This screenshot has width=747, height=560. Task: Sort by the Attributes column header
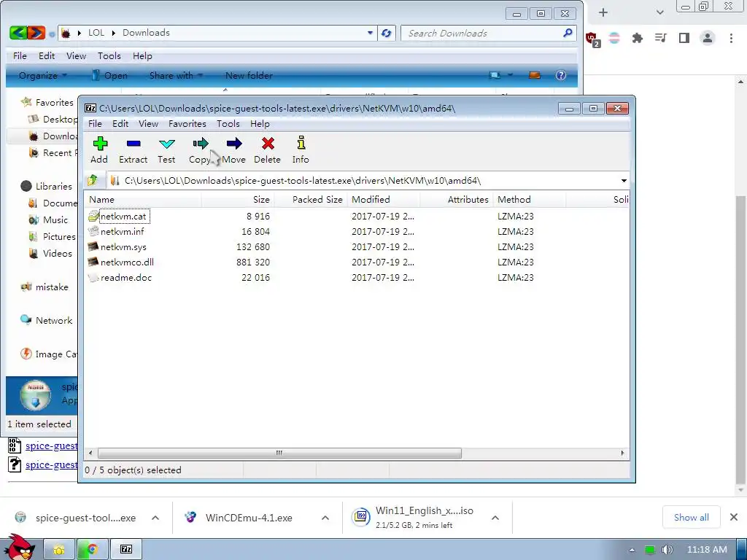click(457, 200)
